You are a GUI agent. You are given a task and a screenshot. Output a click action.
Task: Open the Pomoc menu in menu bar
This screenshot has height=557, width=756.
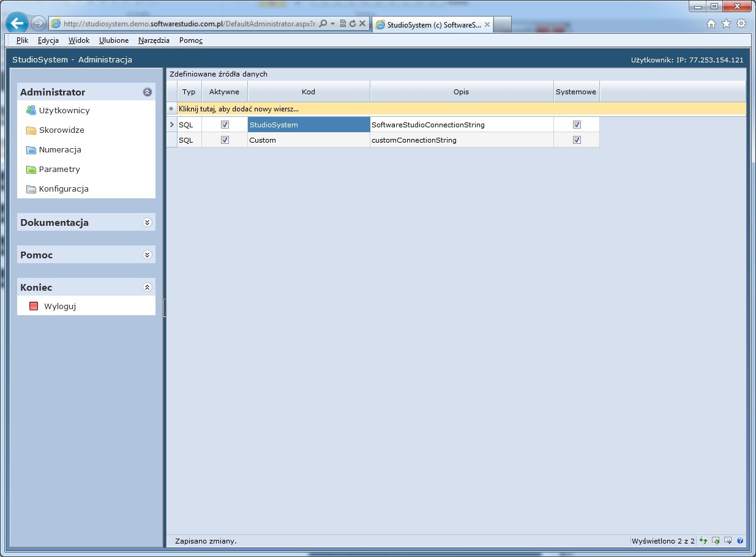(x=191, y=40)
